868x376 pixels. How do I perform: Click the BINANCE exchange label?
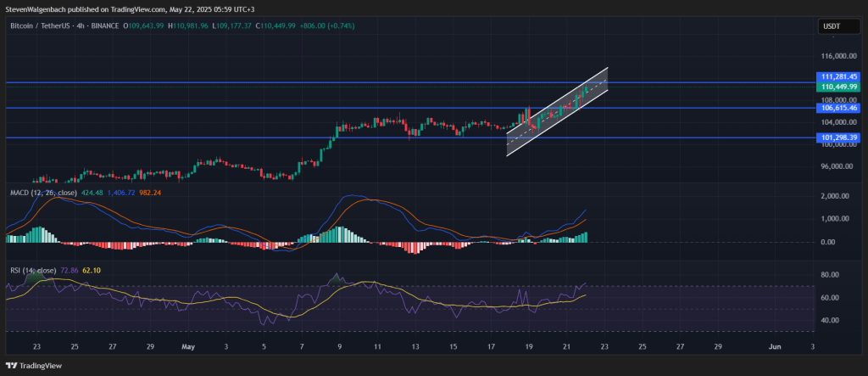107,26
